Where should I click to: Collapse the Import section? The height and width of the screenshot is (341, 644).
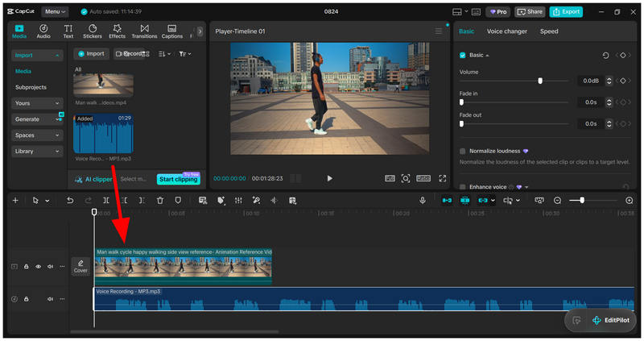click(x=37, y=55)
